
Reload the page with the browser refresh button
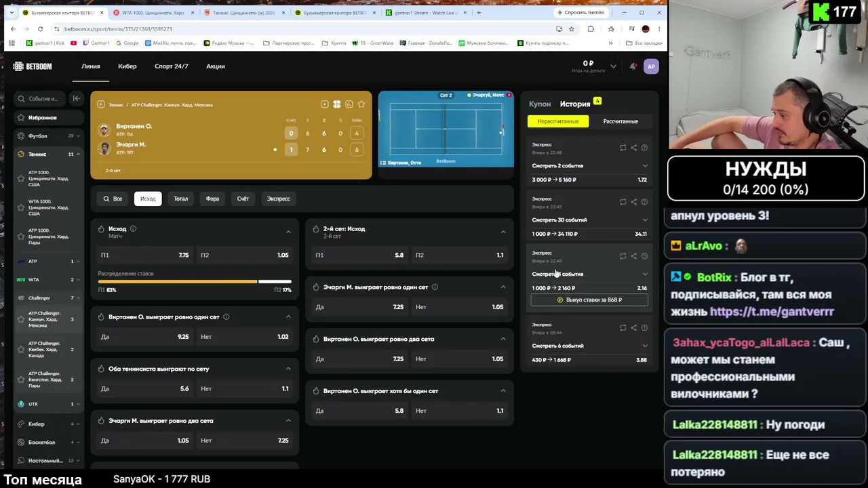point(40,29)
